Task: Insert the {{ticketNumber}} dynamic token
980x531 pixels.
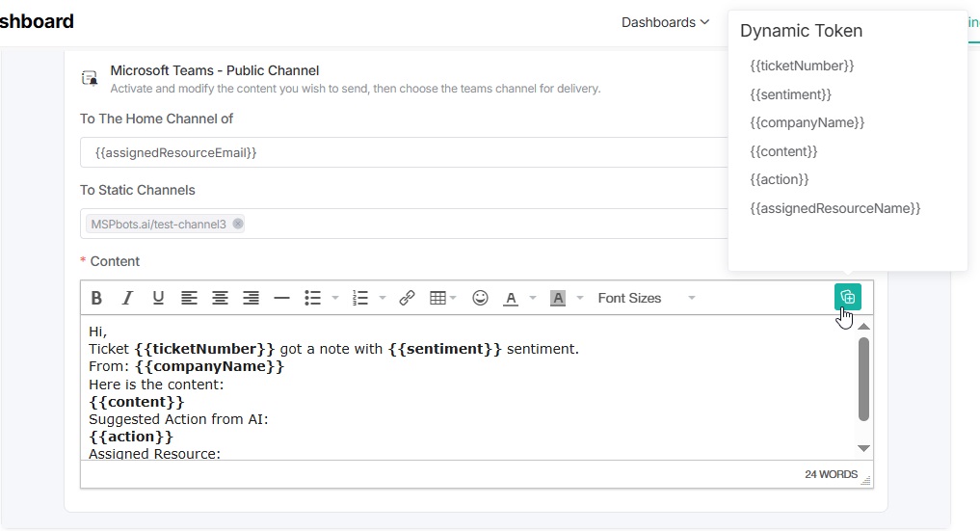Action: click(x=802, y=66)
